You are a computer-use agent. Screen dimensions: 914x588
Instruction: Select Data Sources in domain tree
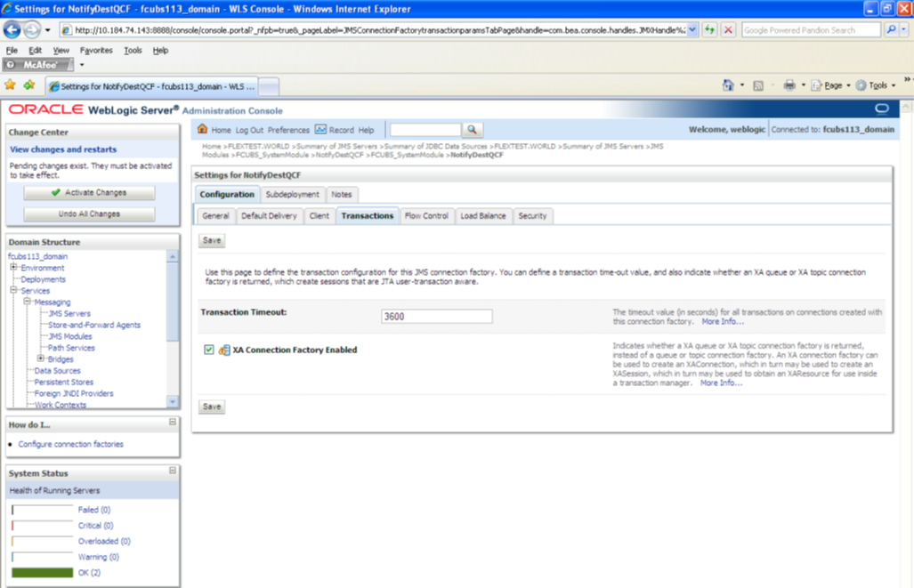click(x=57, y=371)
